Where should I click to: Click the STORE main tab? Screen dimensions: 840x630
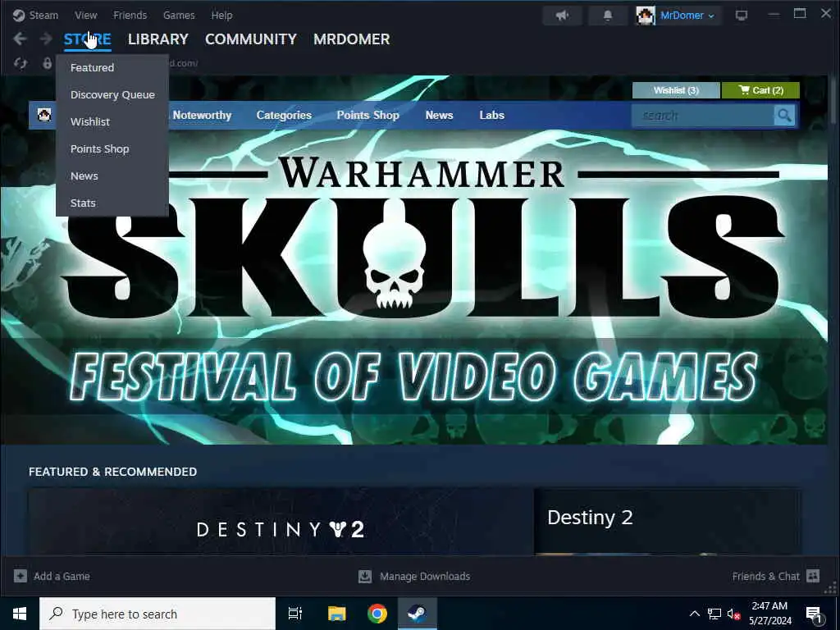click(x=87, y=39)
